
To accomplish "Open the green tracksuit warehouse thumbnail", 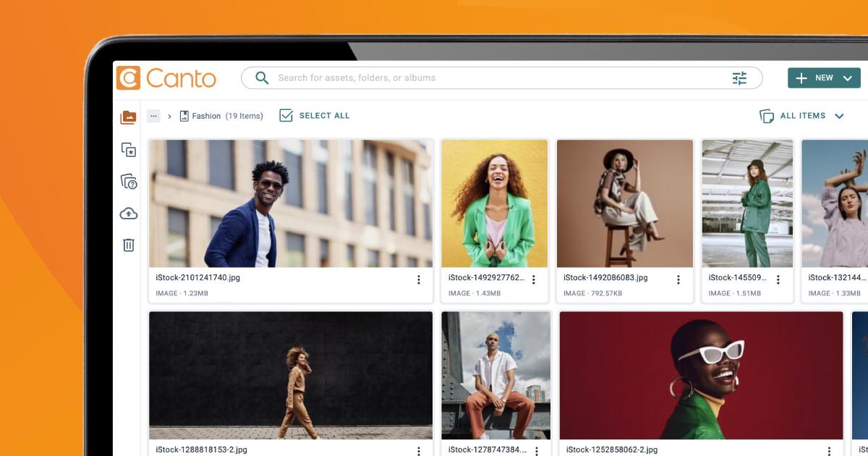I will pos(747,204).
